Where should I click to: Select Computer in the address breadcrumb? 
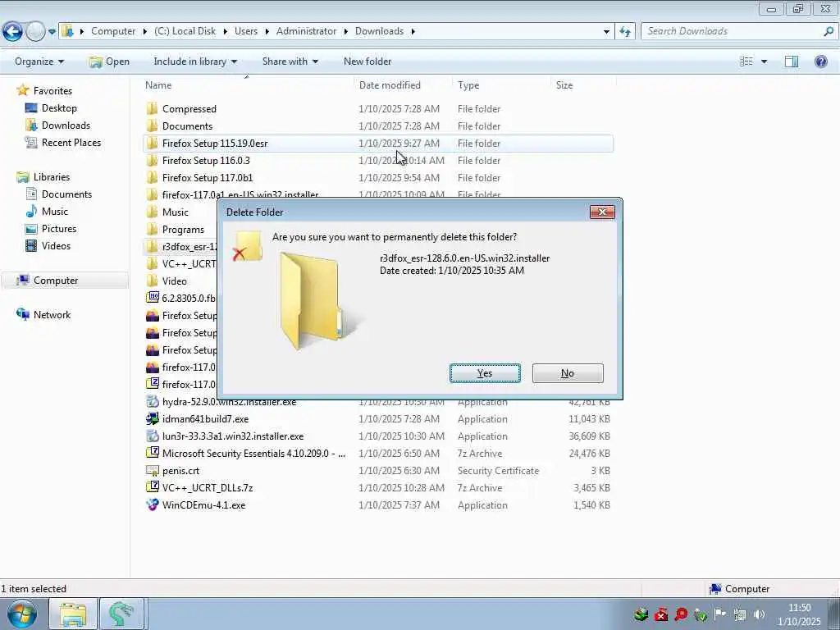pyautogui.click(x=113, y=31)
